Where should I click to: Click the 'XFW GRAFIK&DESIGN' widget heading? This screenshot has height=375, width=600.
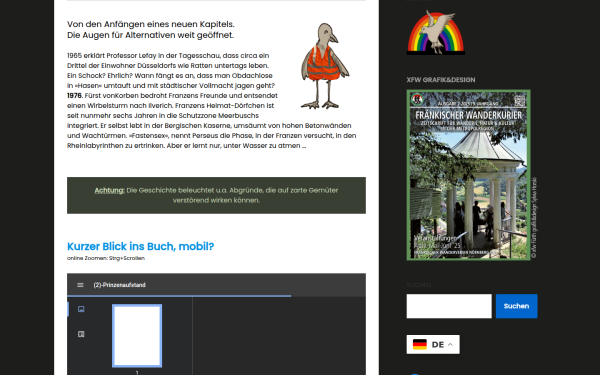441,80
